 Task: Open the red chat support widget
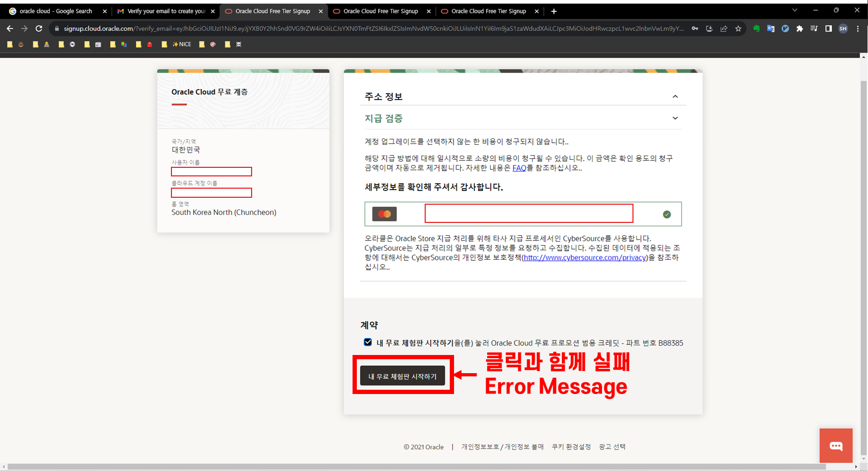pos(836,446)
